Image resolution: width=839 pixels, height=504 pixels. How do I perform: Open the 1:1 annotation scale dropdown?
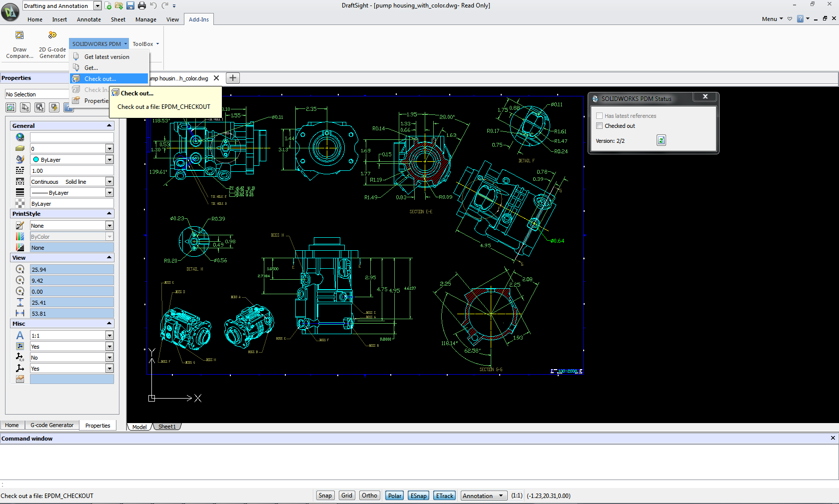pyautogui.click(x=109, y=335)
